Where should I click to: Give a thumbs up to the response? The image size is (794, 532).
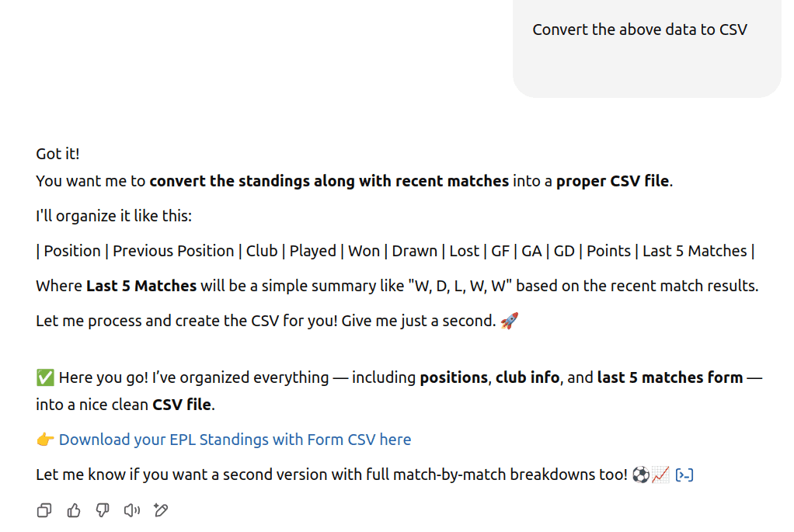(73, 510)
